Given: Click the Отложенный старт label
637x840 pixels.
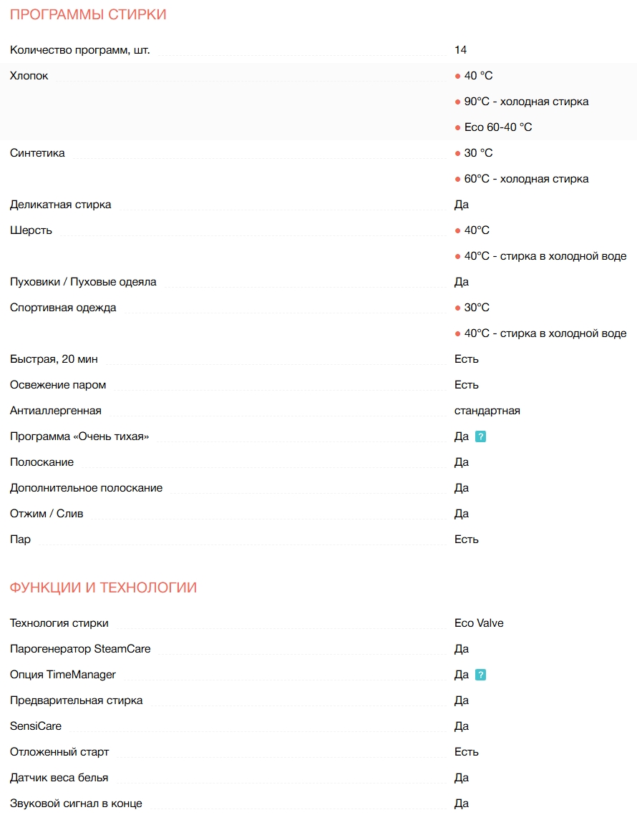Looking at the screenshot, I should (x=59, y=752).
